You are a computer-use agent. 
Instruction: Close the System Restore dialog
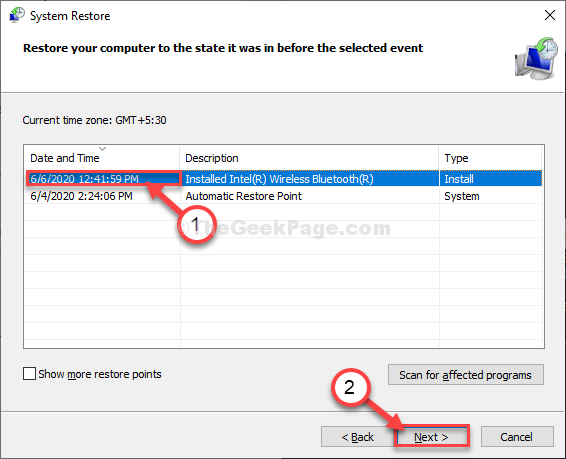coord(549,15)
